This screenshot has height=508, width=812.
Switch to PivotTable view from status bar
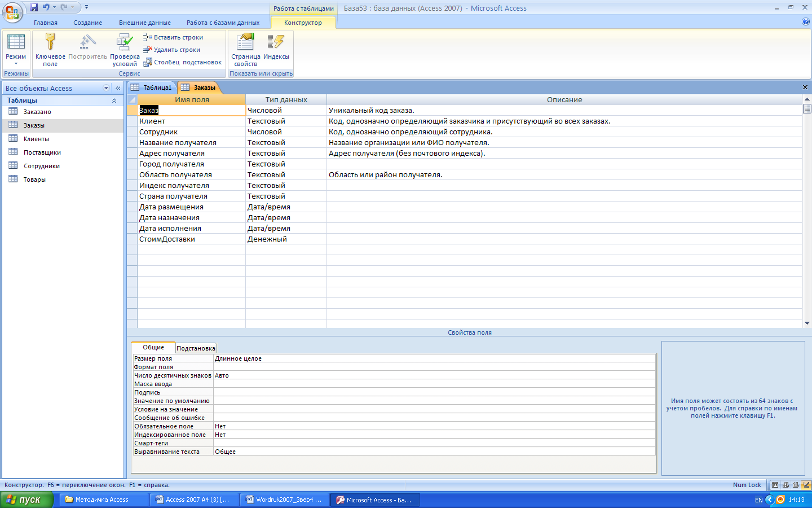pyautogui.click(x=785, y=485)
